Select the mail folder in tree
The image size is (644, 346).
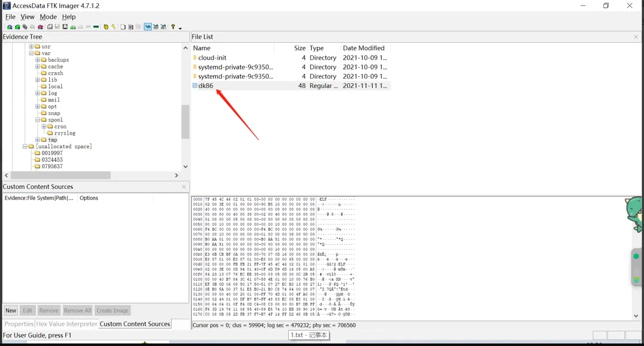[x=54, y=100]
